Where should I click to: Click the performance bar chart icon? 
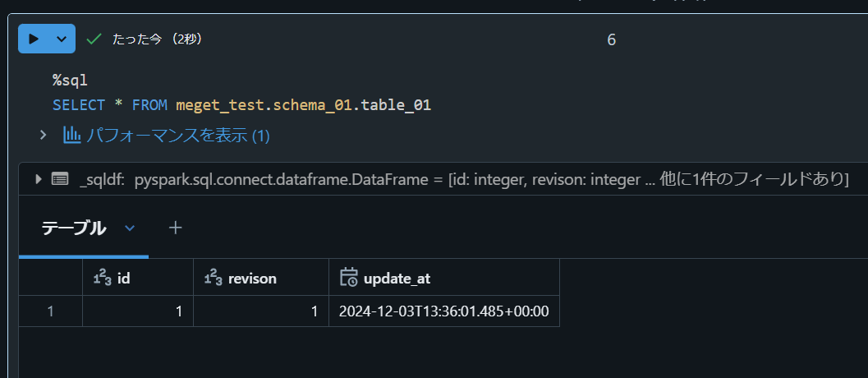72,134
